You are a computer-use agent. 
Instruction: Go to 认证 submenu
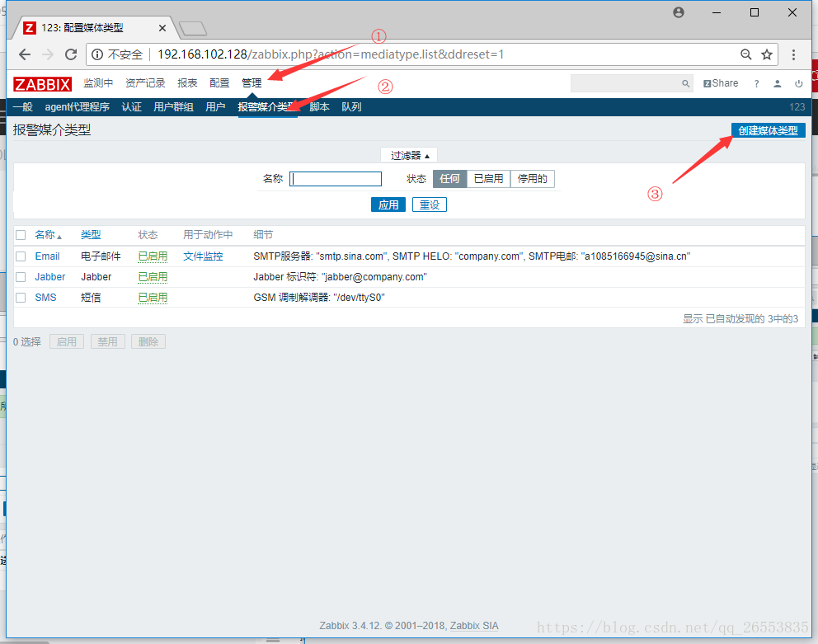131,107
